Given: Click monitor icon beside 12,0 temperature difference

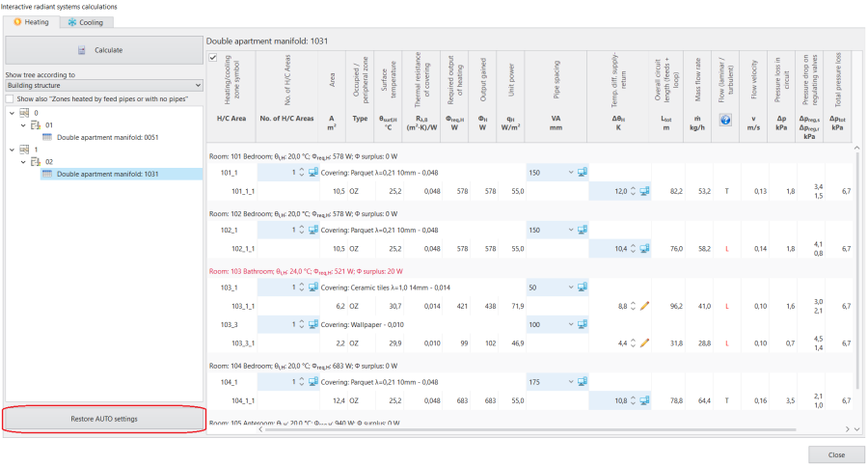Looking at the screenshot, I should pyautogui.click(x=644, y=191).
